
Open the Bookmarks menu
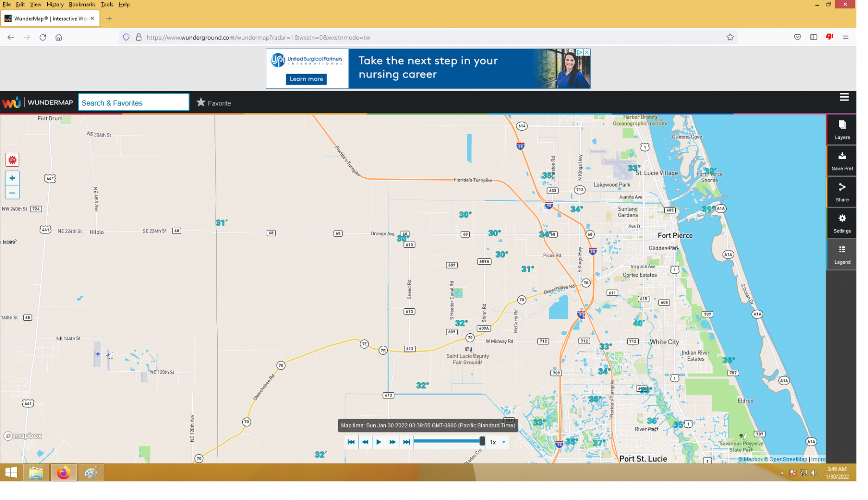pos(83,5)
